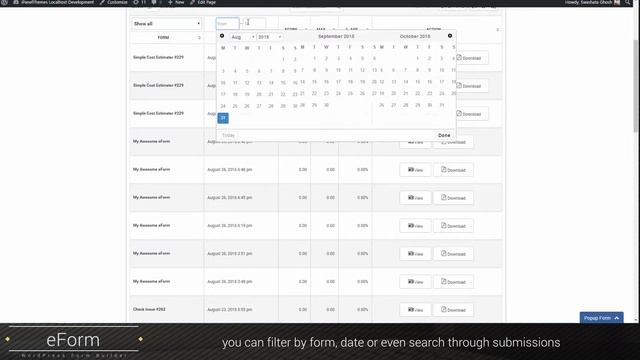640x360 pixels.
Task: Download submission dated August 26 6:45 pm
Action: pos(453,198)
